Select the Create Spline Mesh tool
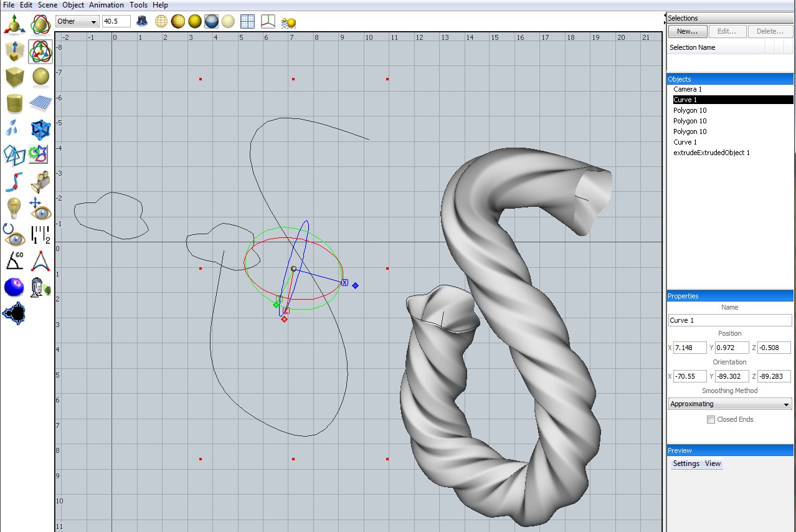This screenshot has width=796, height=532. (x=41, y=103)
